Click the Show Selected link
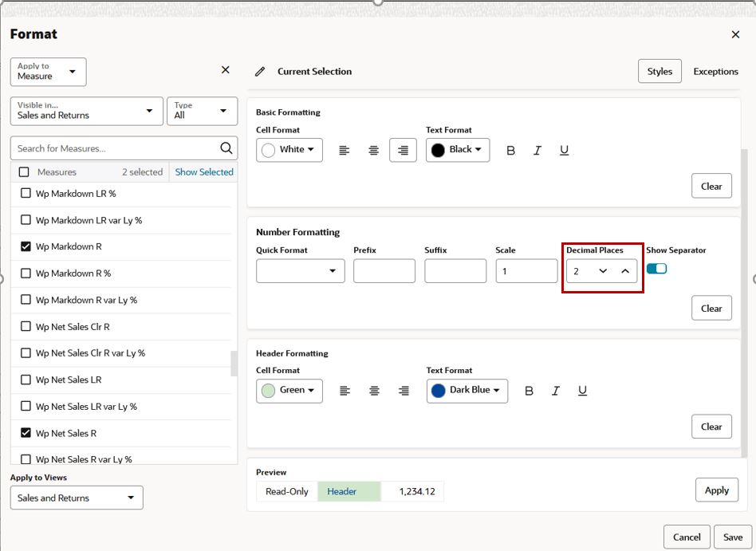This screenshot has width=756, height=551. click(x=204, y=172)
